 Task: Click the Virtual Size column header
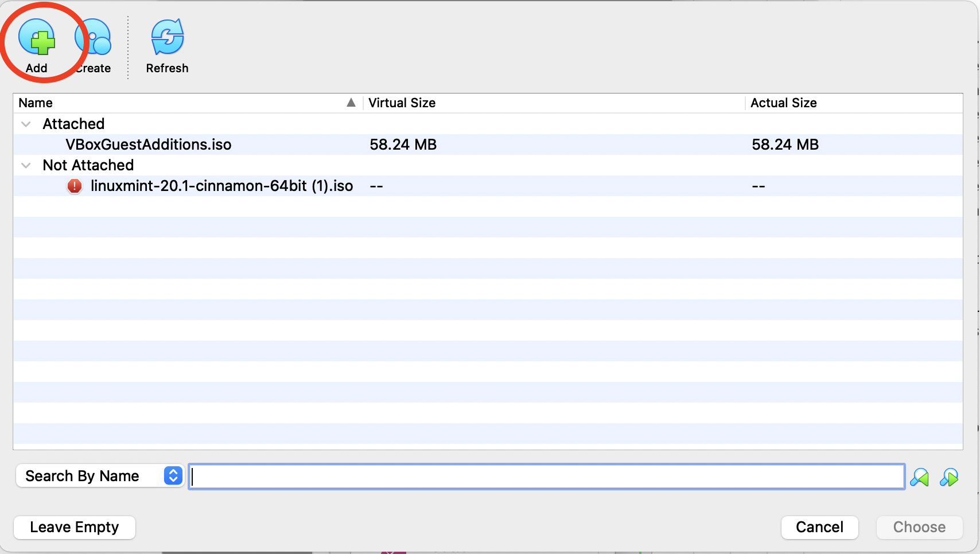click(402, 103)
